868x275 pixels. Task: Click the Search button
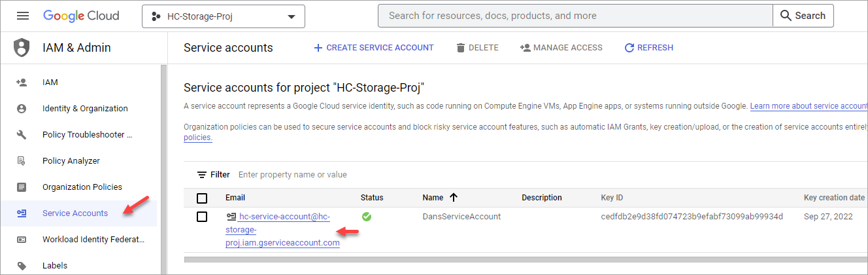click(803, 16)
